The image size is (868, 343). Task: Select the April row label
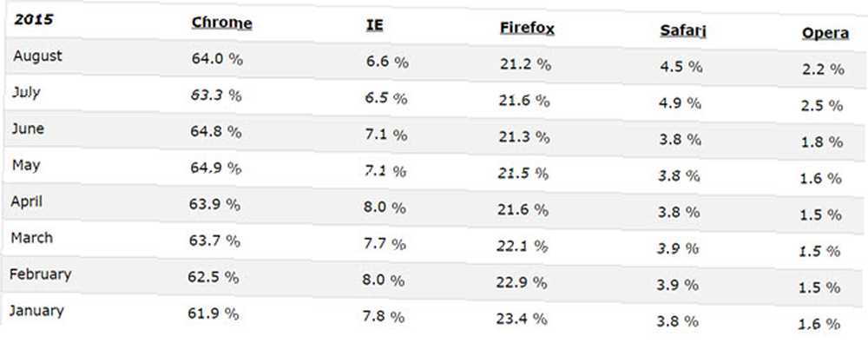27,201
